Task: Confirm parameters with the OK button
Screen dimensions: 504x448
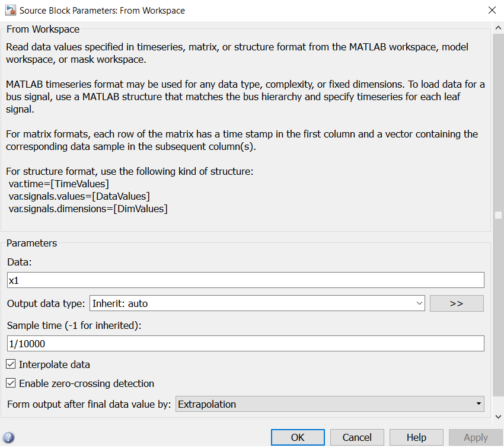Action: (x=298, y=437)
